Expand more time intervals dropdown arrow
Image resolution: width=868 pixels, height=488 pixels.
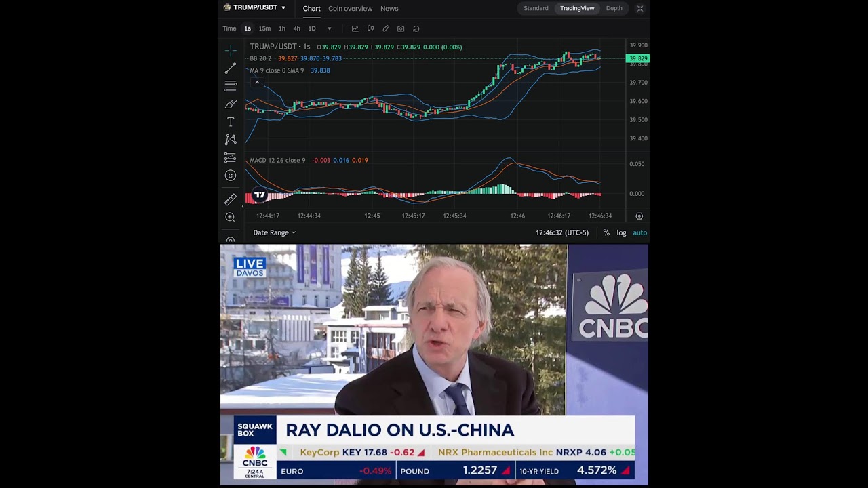(x=330, y=28)
